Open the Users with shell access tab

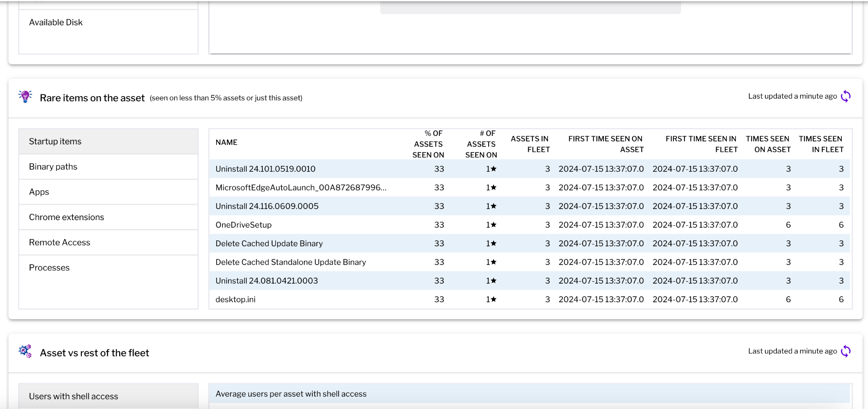coord(108,396)
